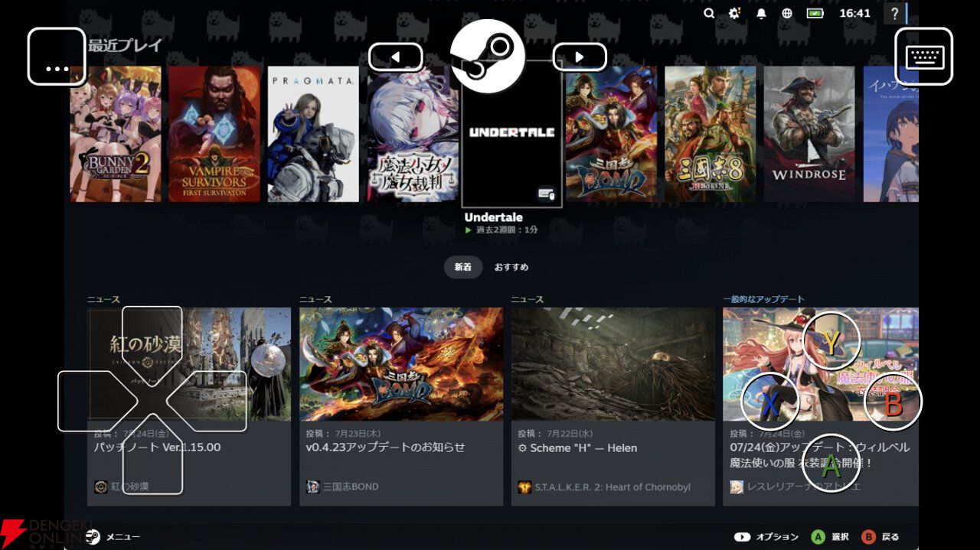980x550 pixels.
Task: Open Windrose game cover
Action: coord(809,134)
